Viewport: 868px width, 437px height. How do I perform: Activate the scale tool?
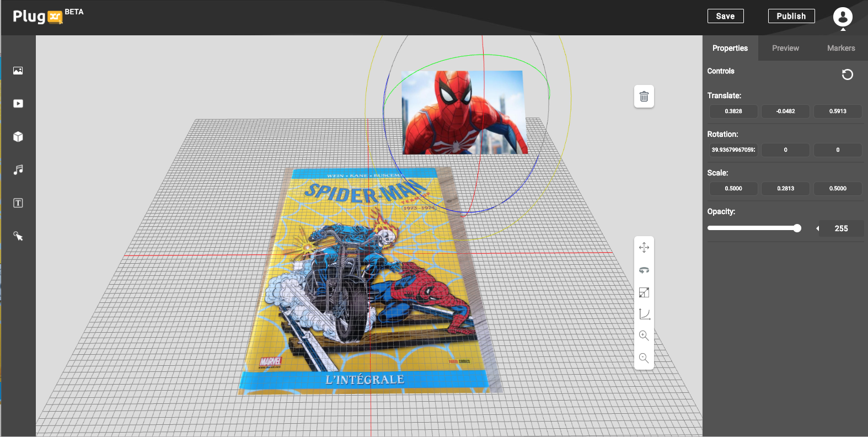tap(644, 292)
